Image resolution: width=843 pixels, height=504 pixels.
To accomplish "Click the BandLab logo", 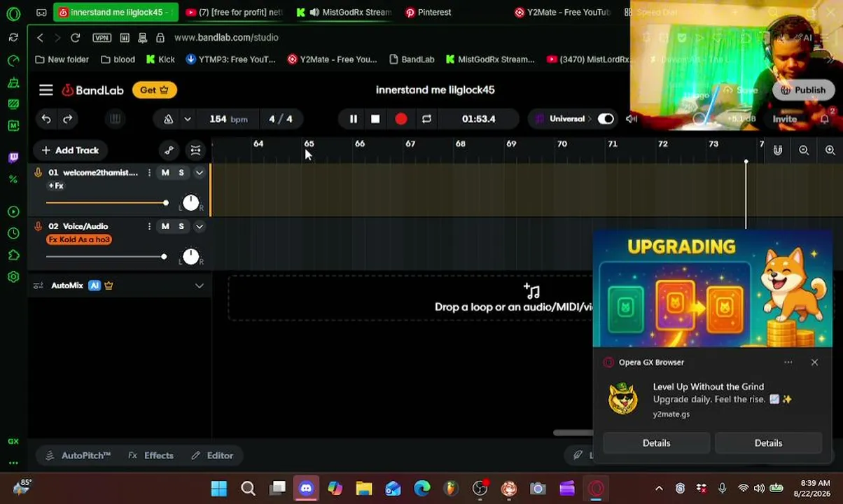I will 92,90.
